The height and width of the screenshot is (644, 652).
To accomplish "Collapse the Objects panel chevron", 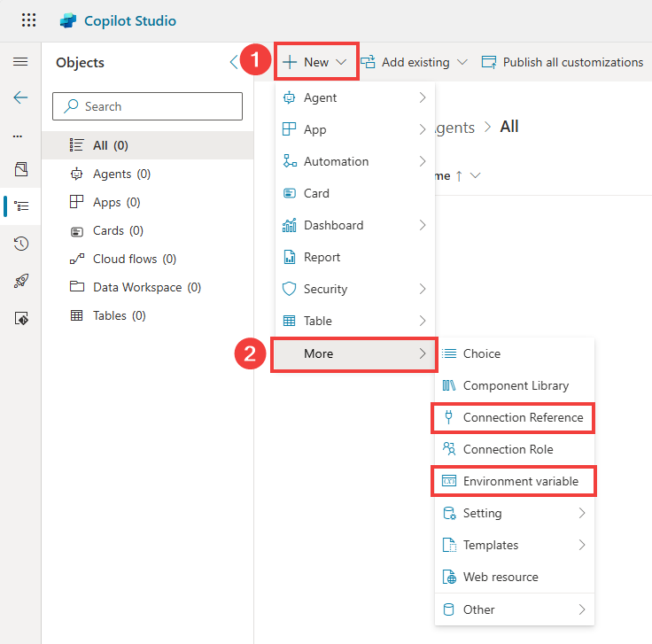I will 234,62.
